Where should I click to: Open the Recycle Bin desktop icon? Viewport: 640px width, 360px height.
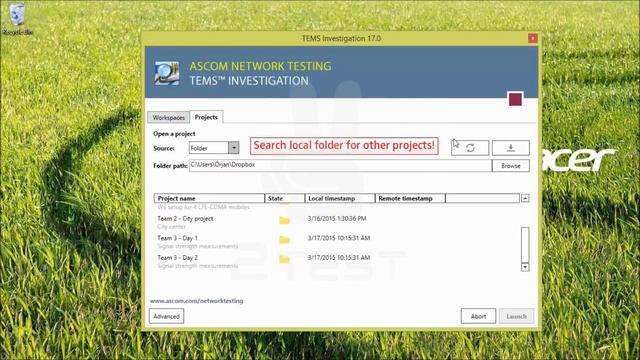(17, 19)
